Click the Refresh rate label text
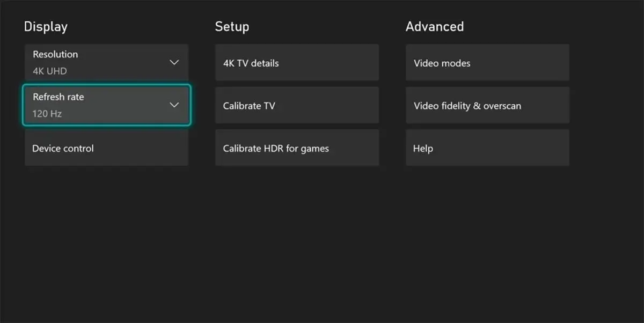Viewport: 644px width, 323px height. point(58,97)
